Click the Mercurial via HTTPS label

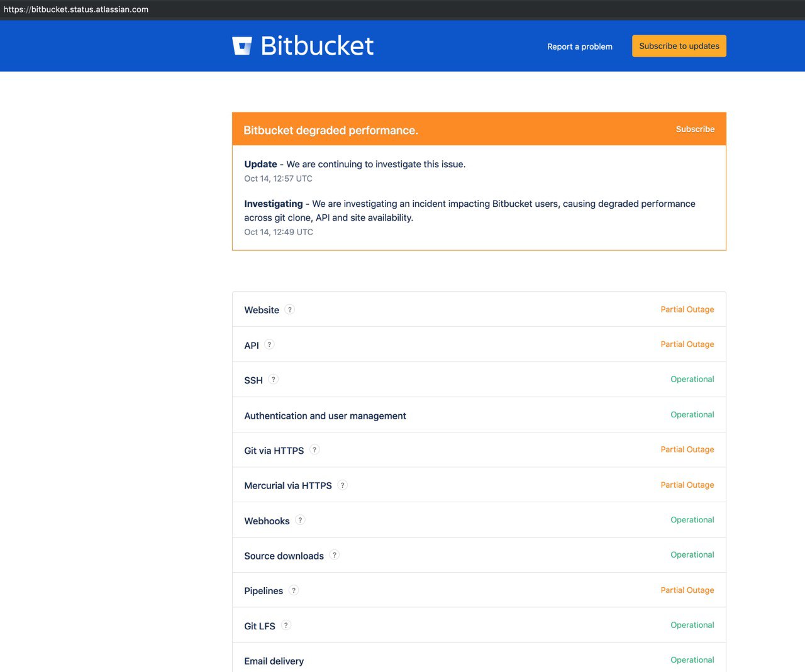point(288,485)
